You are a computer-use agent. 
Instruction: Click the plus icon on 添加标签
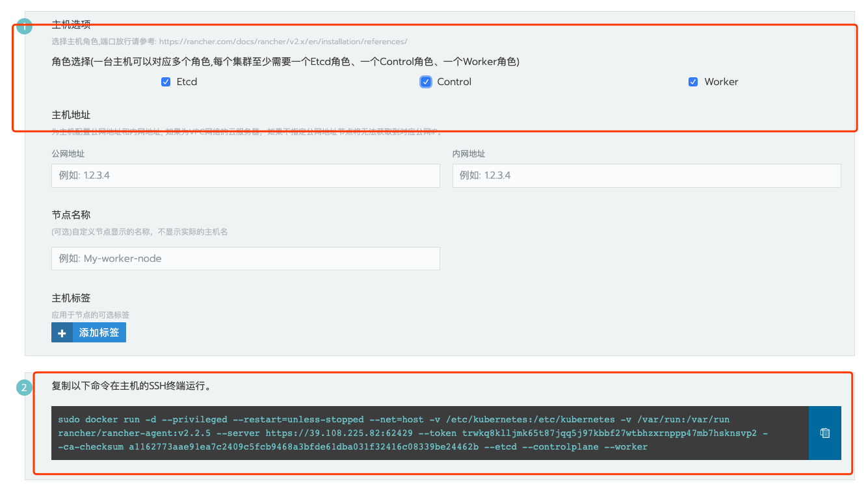tap(62, 333)
